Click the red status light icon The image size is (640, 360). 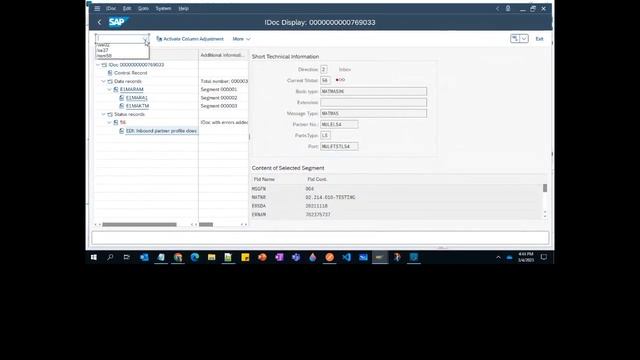click(x=340, y=80)
